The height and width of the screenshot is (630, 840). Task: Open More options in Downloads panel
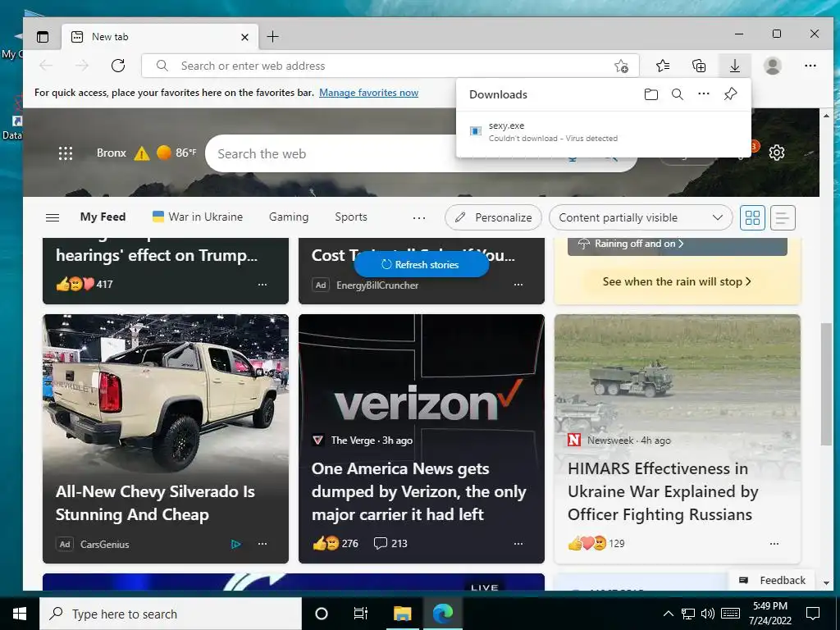[x=703, y=94]
